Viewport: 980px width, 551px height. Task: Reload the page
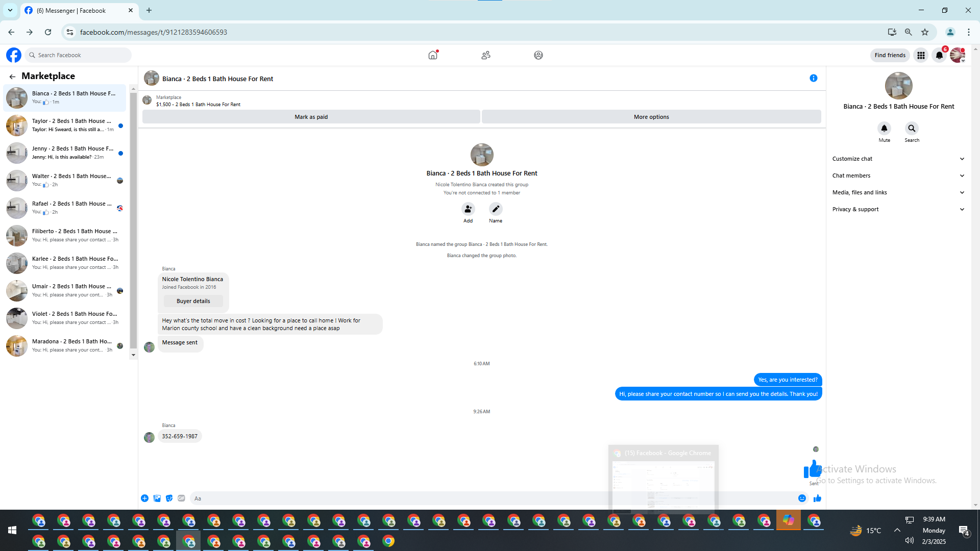48,32
